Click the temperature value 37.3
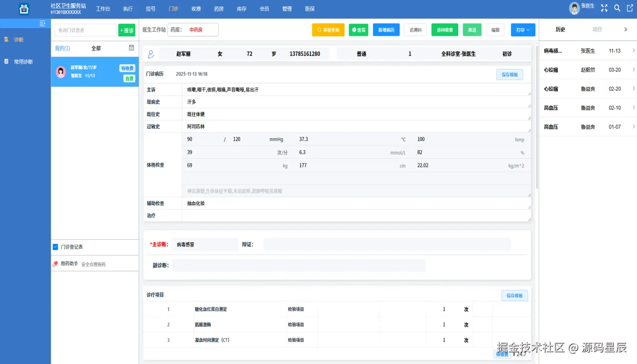The image size is (637, 364). tap(303, 139)
